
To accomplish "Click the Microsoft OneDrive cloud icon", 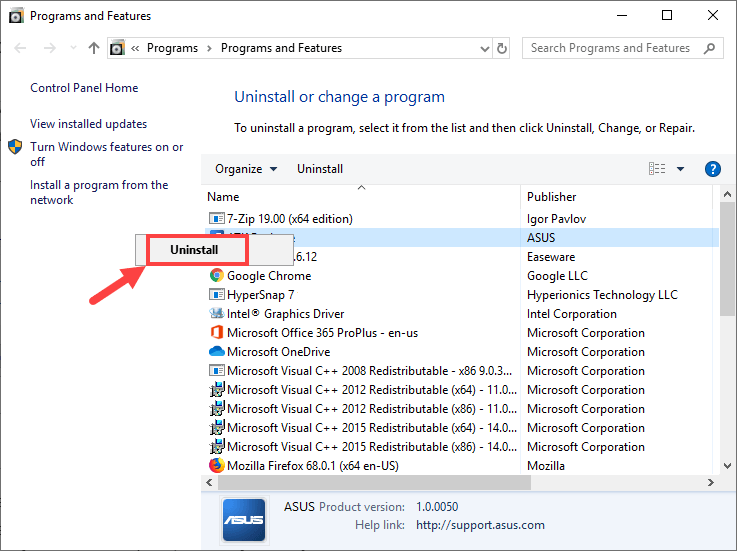I will pyautogui.click(x=216, y=352).
